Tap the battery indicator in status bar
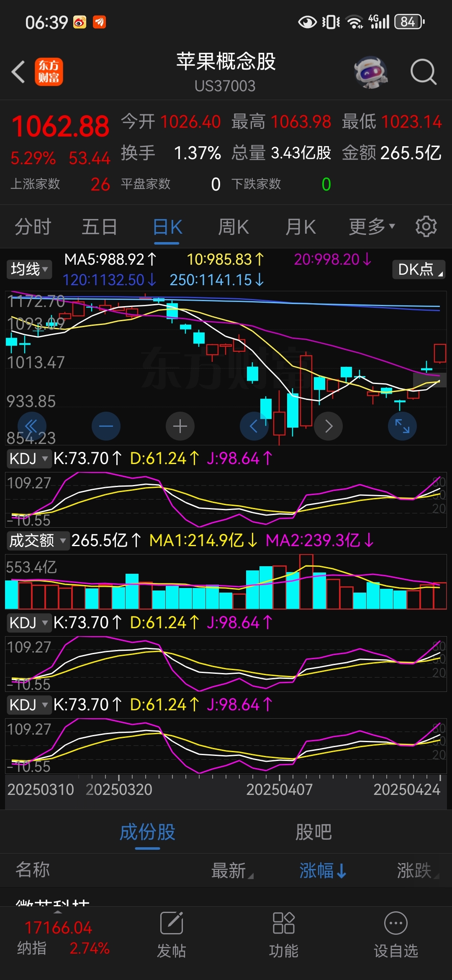Image resolution: width=452 pixels, height=980 pixels. tap(410, 22)
